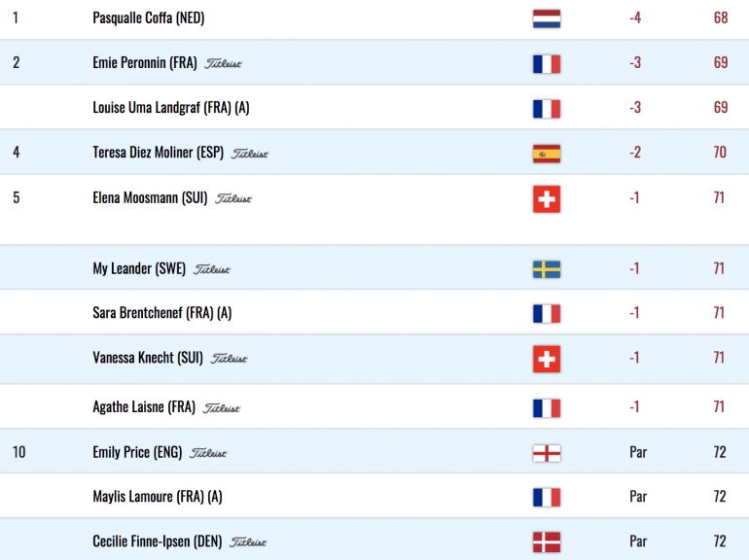Screen dimensions: 749x560
Task: Click the Par score in Cecilie Finne-Ipsen's row
Action: click(638, 542)
